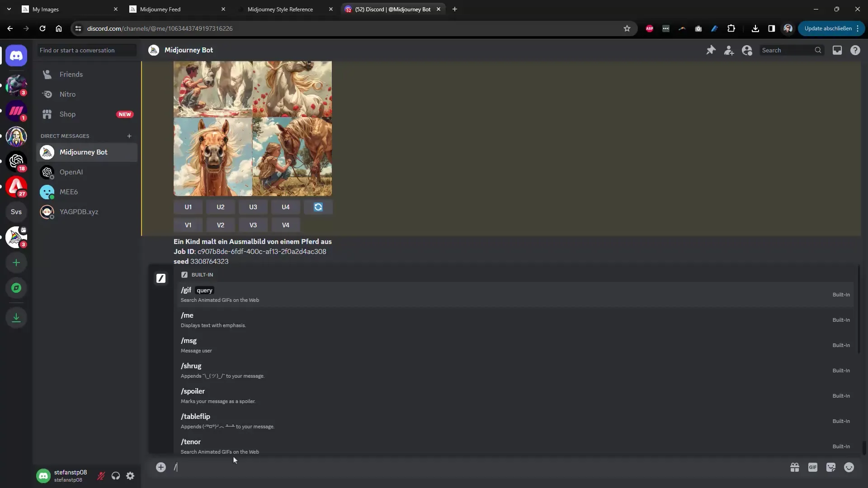Click the Shop sidebar item
The image size is (868, 488).
pyautogui.click(x=67, y=114)
